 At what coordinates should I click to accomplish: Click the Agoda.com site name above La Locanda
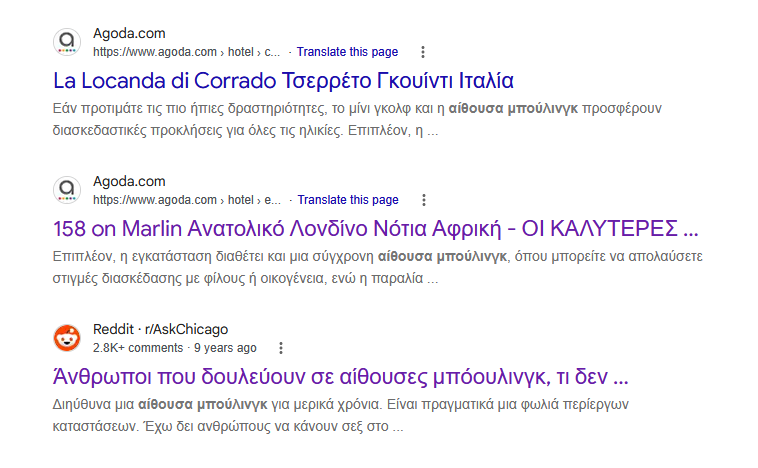tap(129, 33)
